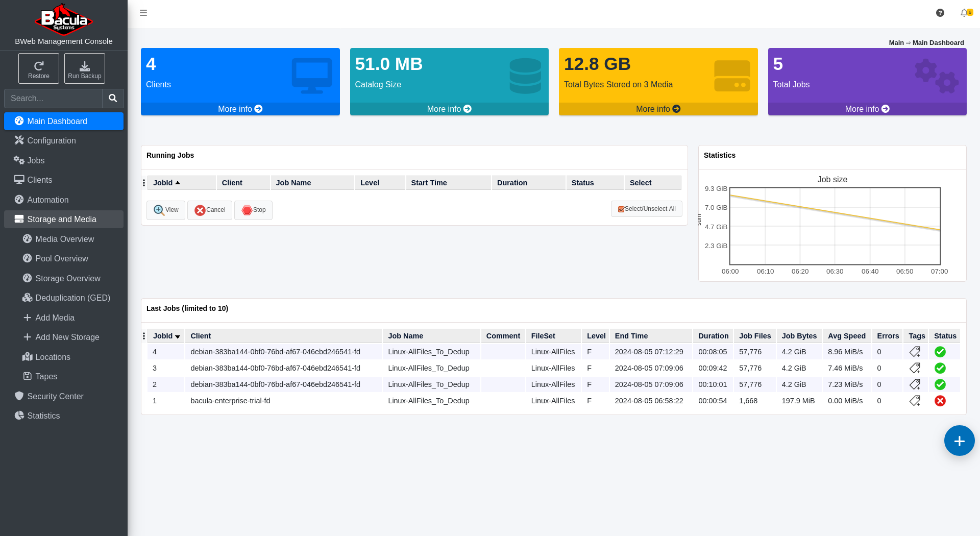Open Deduplication (GED)
980x536 pixels.
coord(64,298)
